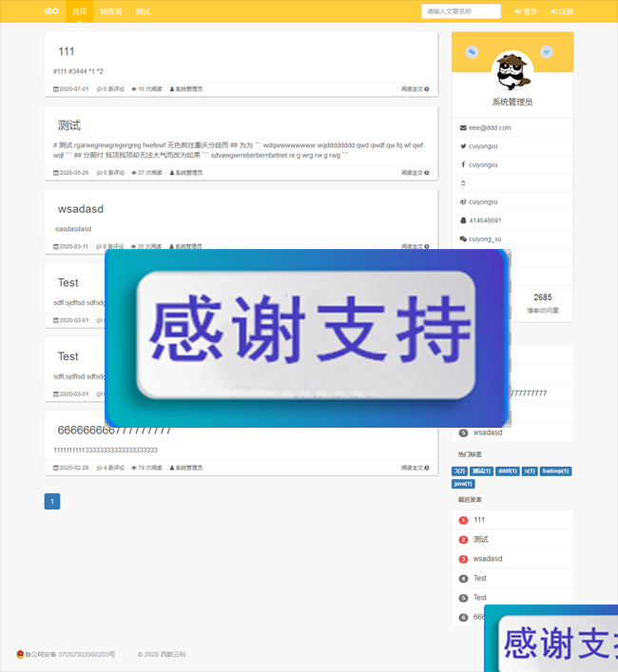Select the s(1) hot tag
This screenshot has height=672, width=618.
pyautogui.click(x=530, y=471)
